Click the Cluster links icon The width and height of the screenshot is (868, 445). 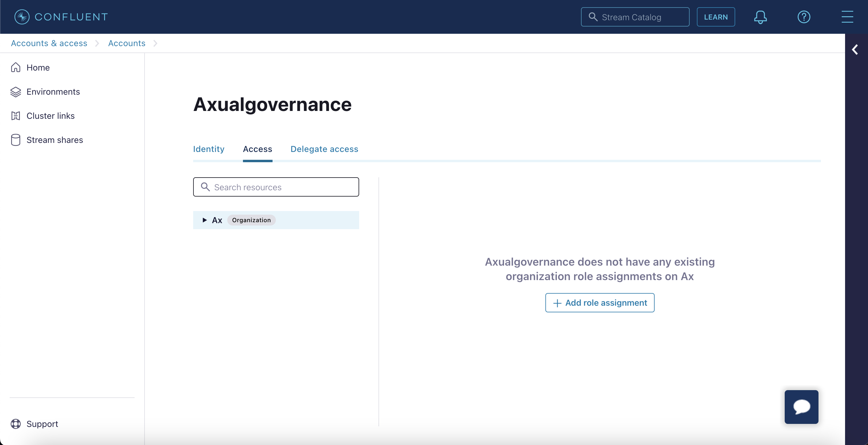[x=15, y=116]
